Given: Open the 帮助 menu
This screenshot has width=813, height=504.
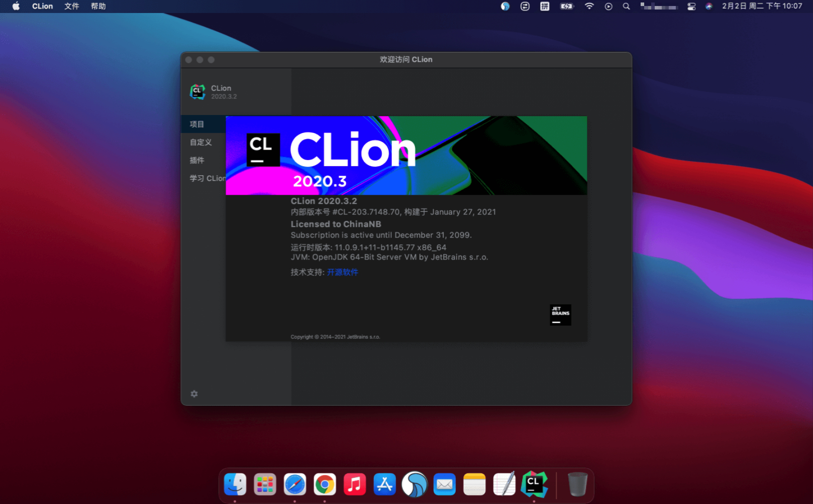Looking at the screenshot, I should click(98, 6).
